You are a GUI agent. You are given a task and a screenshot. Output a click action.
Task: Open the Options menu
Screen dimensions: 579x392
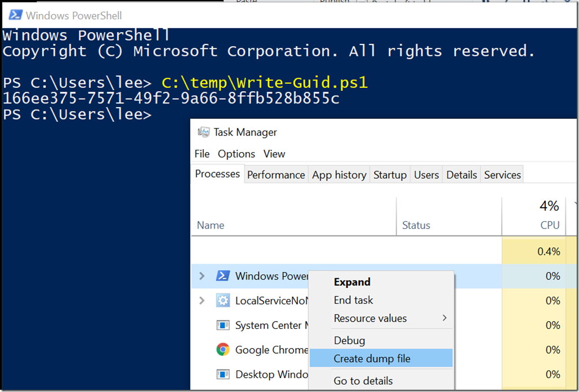pos(237,154)
